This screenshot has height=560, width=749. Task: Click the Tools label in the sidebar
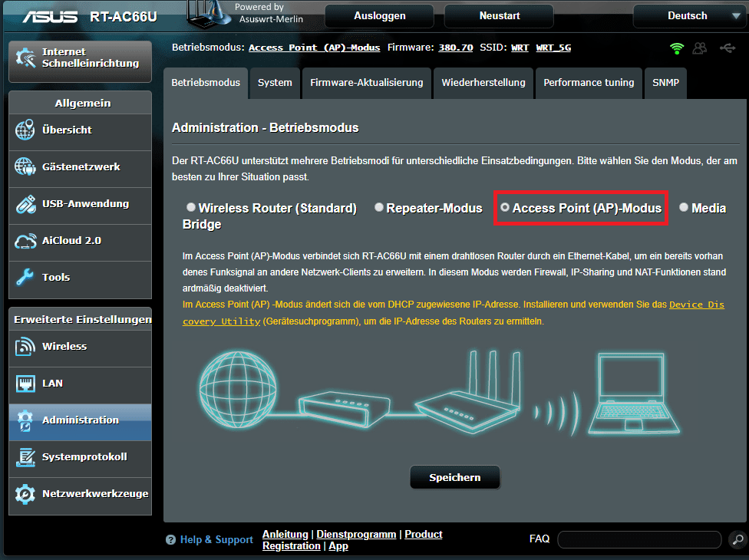(x=56, y=278)
